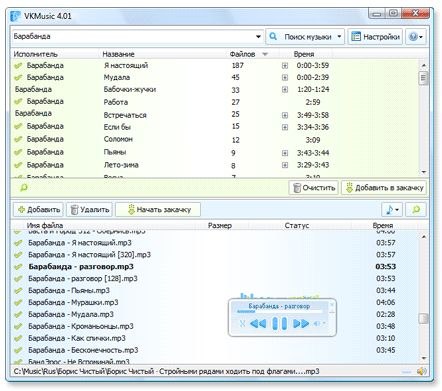This screenshot has height=391, width=442.
Task: Click Очистить to clear results
Action: click(313, 188)
